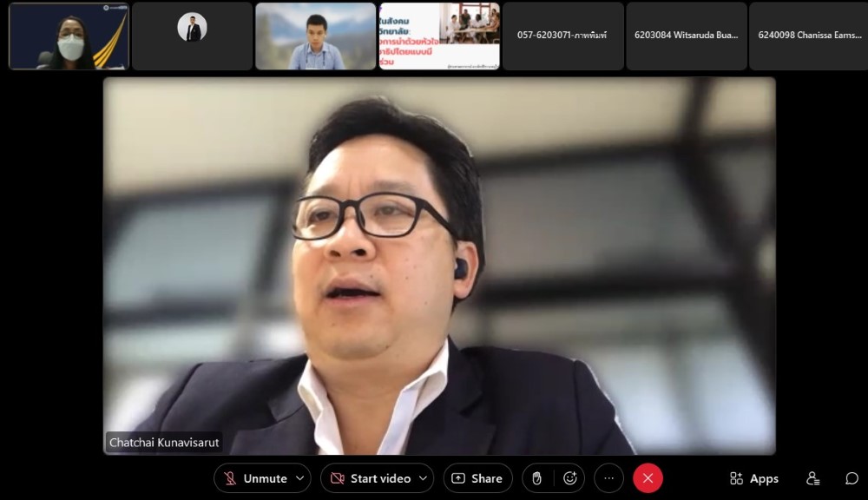The height and width of the screenshot is (500, 868).
Task: Select the 6240098 Chanissa participant tile
Action: click(x=808, y=36)
